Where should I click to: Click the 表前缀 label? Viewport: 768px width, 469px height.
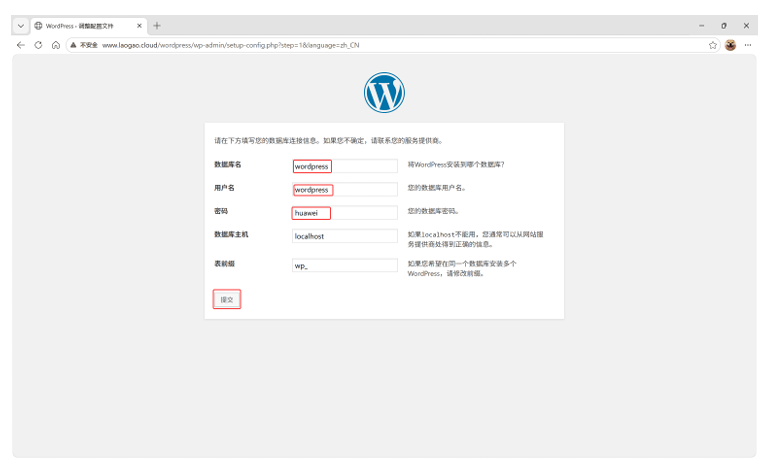224,264
